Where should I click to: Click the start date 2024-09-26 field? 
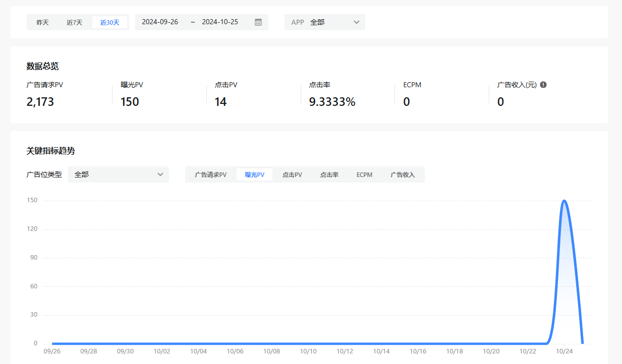[x=160, y=22]
